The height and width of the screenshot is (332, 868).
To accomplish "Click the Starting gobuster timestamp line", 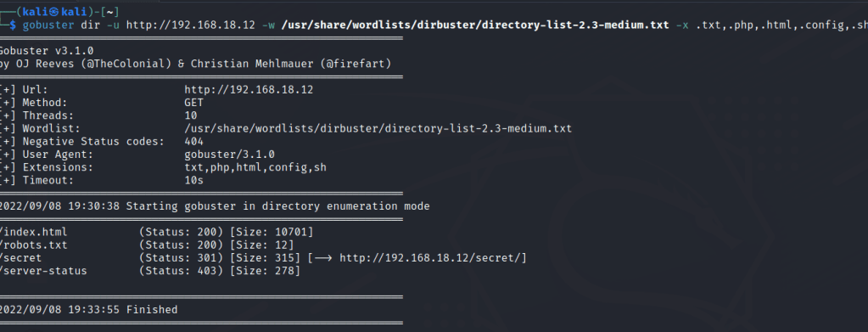I will pyautogui.click(x=215, y=206).
